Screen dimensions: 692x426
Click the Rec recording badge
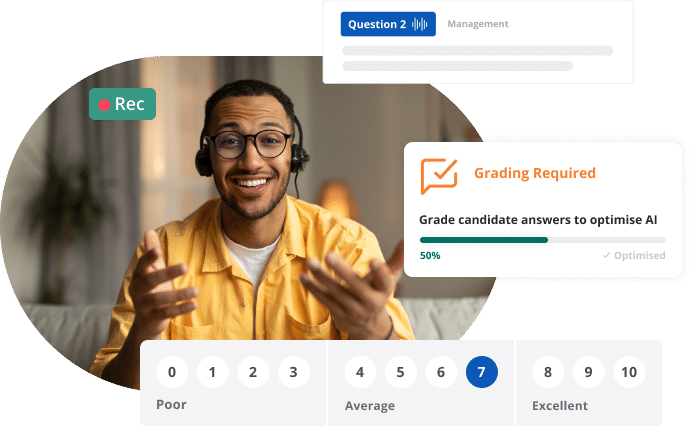pos(122,104)
